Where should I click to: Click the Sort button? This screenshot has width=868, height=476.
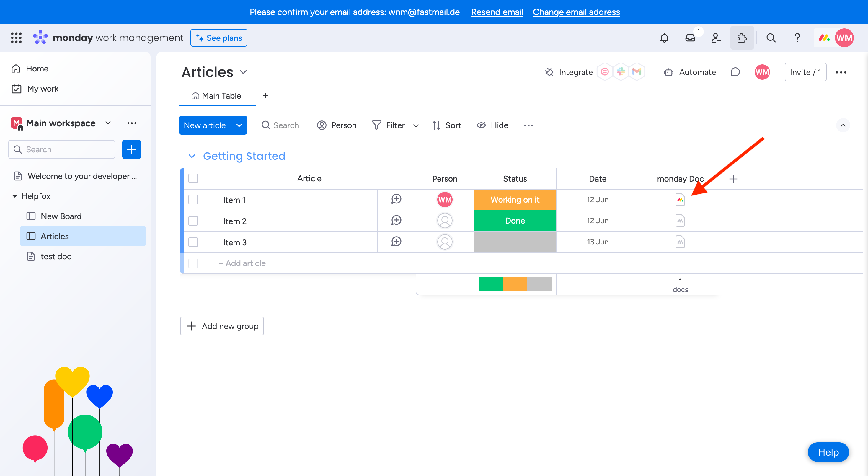tap(446, 125)
